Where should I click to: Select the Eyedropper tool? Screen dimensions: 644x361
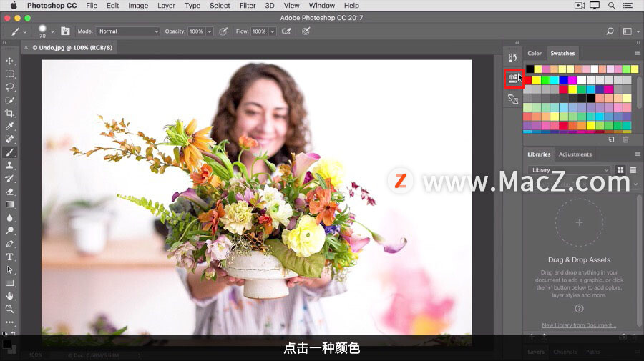(x=9, y=127)
